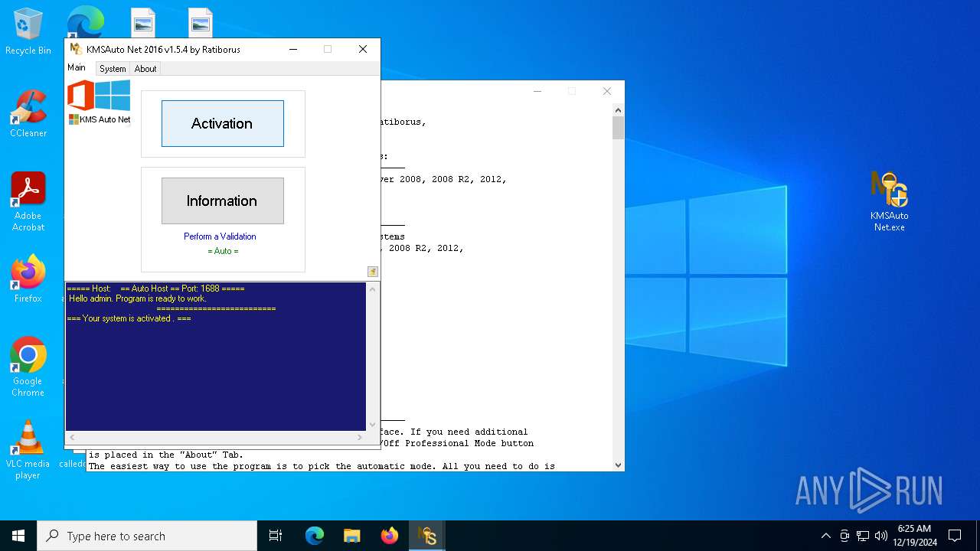Open the network tray icon

pyautogui.click(x=863, y=536)
